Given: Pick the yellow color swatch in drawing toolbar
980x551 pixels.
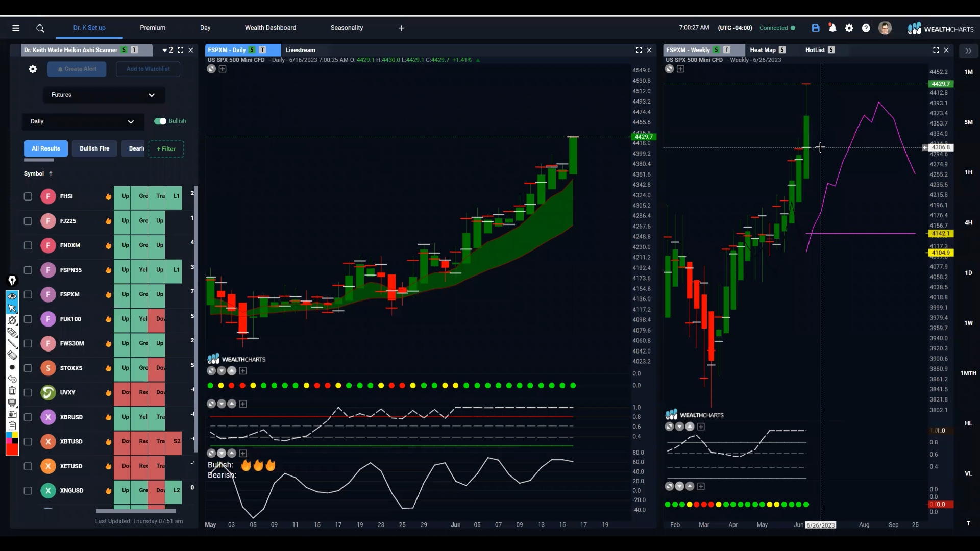Looking at the screenshot, I should pyautogui.click(x=15, y=435).
